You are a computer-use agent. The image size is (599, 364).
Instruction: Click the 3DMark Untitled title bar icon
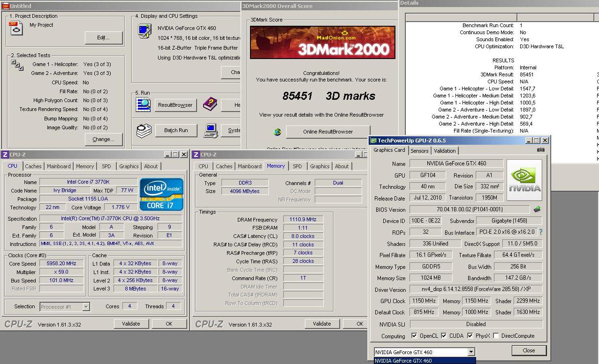pyautogui.click(x=5, y=6)
